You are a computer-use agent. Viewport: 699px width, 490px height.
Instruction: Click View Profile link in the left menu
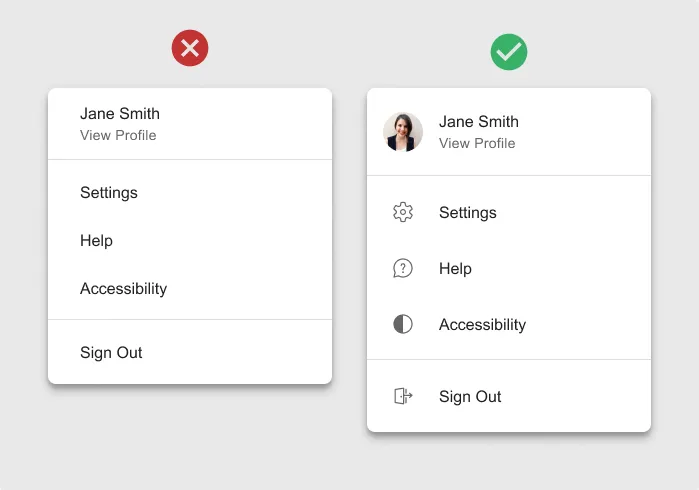click(118, 135)
